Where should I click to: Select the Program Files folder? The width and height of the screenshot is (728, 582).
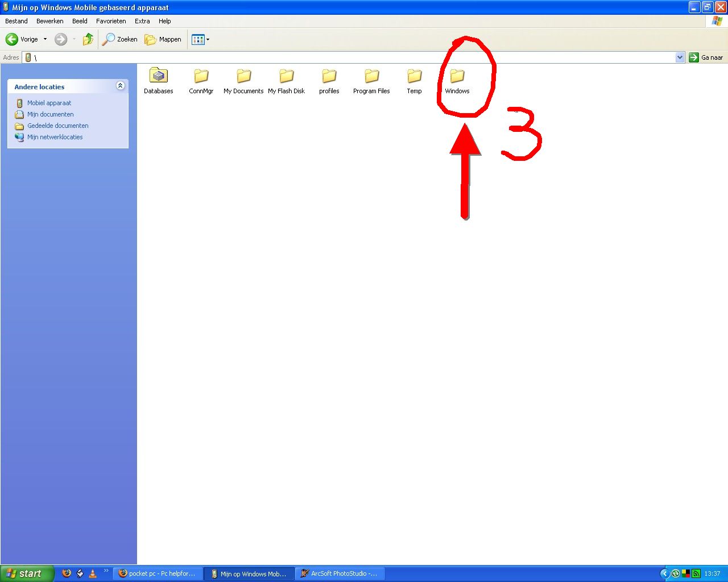[371, 81]
